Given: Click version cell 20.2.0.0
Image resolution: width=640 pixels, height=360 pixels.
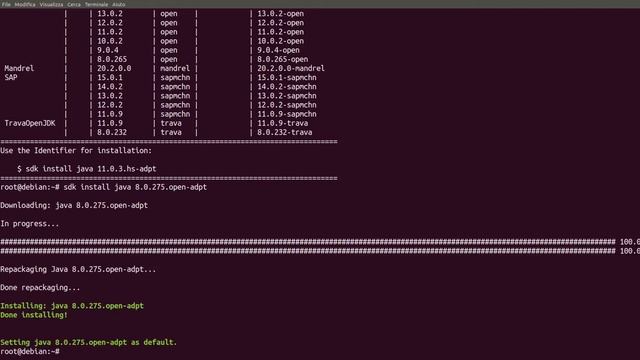Looking at the screenshot, I should click(x=114, y=68).
